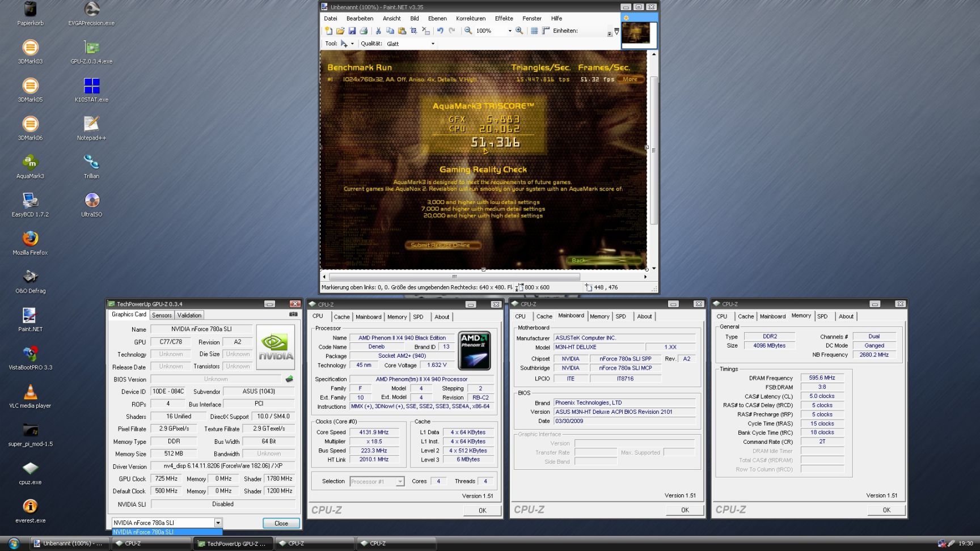Open the image list arrow beside the thumbnail
This screenshot has width=980, height=551.
coord(617,32)
